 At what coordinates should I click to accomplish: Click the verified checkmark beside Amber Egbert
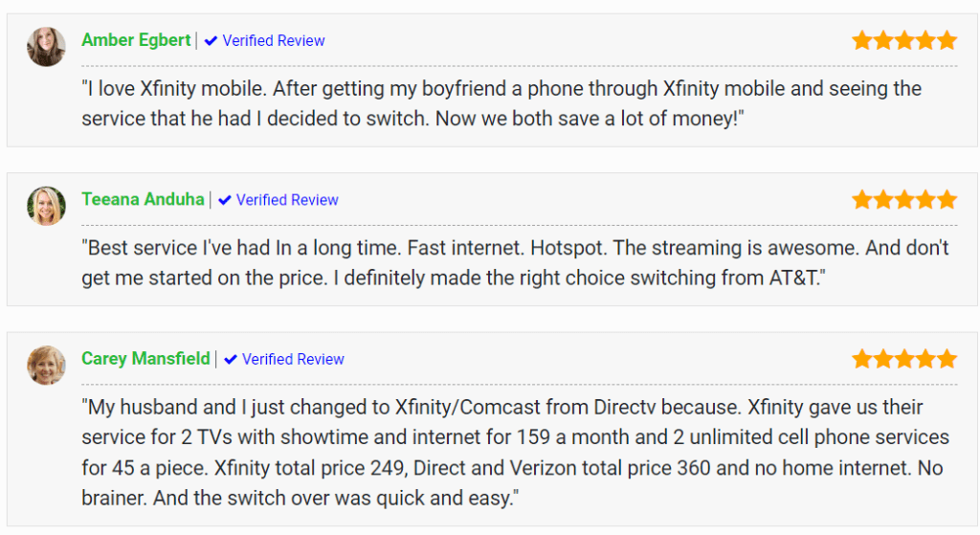tap(212, 40)
